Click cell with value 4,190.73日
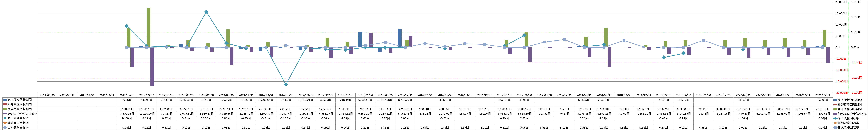This screenshot has width=868, height=130. pos(743,109)
